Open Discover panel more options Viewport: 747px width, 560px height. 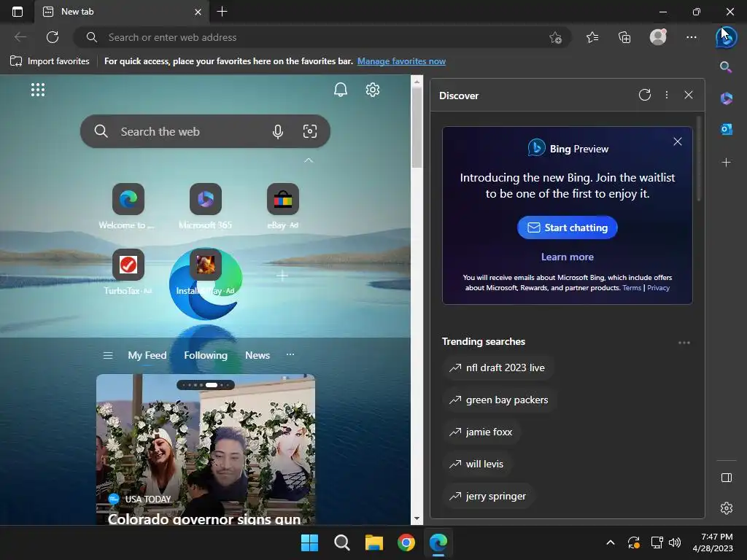tap(667, 95)
